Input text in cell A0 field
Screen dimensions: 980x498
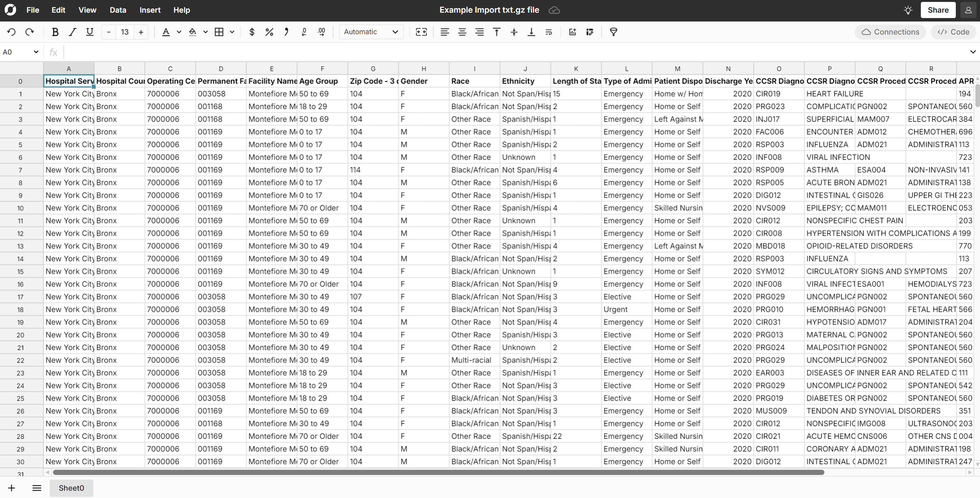(x=69, y=81)
